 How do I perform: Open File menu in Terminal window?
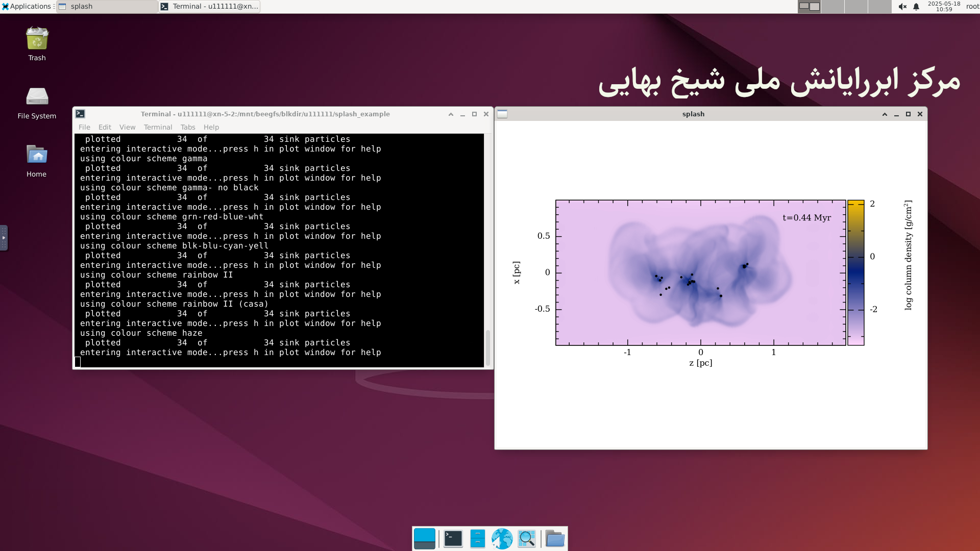point(84,127)
